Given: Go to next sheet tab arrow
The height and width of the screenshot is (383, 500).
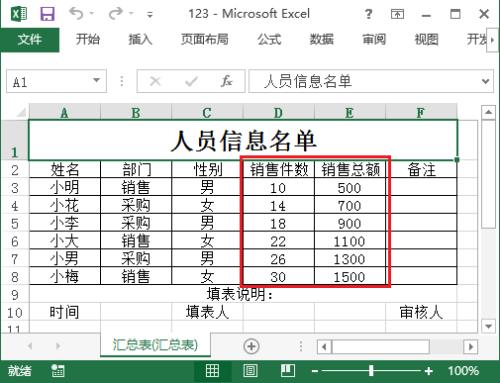Looking at the screenshot, I should (x=58, y=346).
